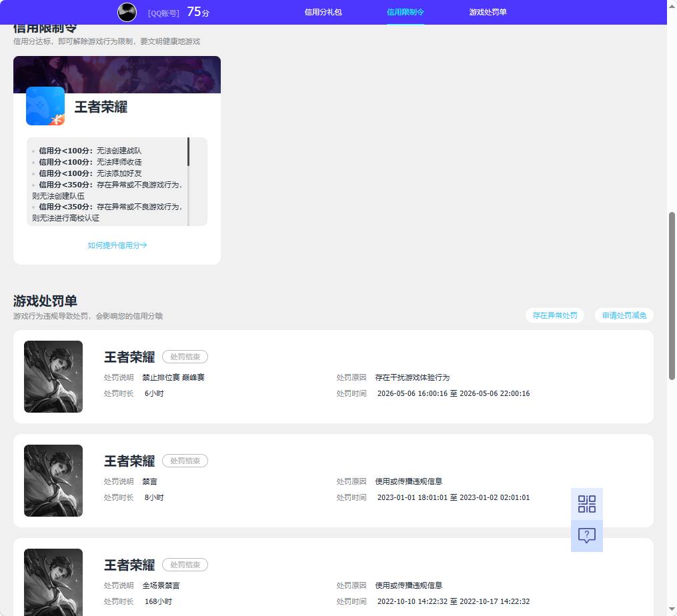
Task: Click 存在异常处罚 button
Action: (555, 315)
